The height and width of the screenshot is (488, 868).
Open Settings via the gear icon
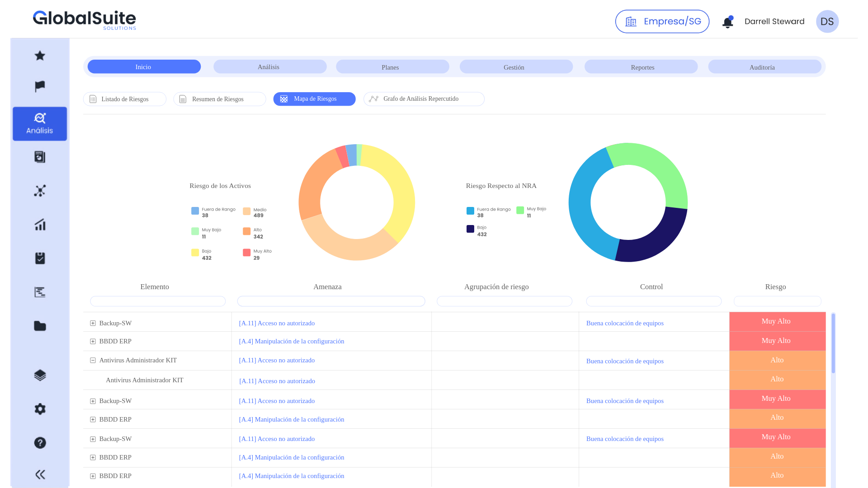tap(40, 409)
